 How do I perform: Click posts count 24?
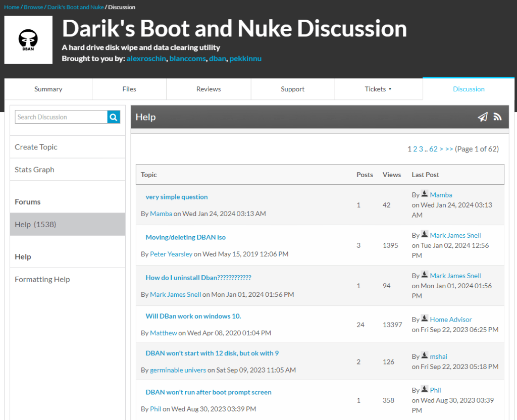[360, 325]
